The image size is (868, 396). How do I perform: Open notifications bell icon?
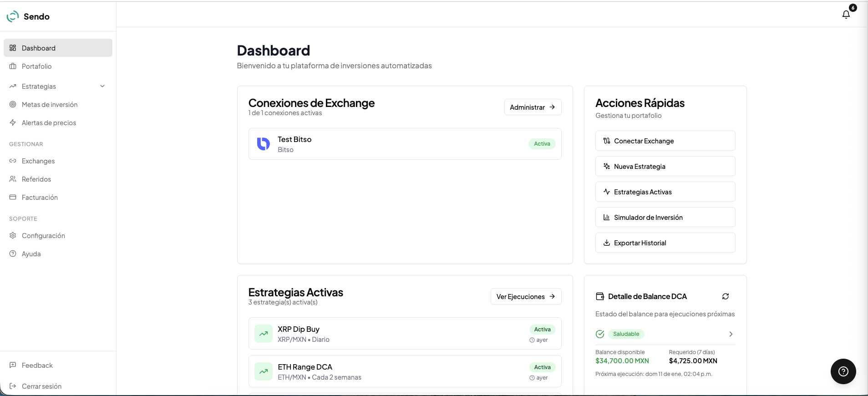tap(846, 15)
